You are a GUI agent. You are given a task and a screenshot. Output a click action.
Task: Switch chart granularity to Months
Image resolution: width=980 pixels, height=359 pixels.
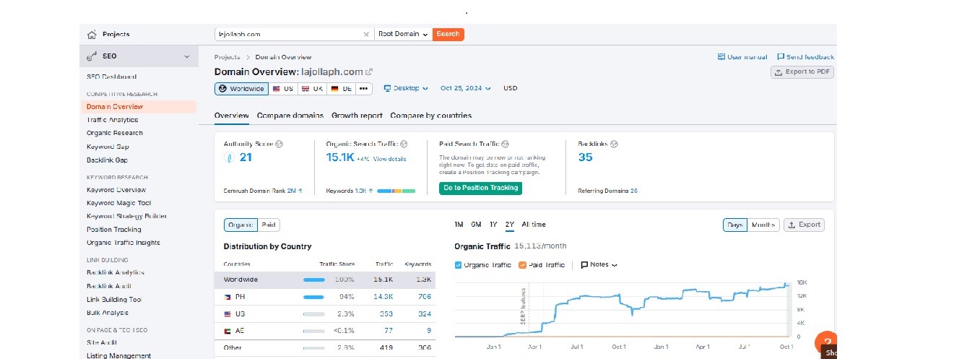click(x=763, y=225)
